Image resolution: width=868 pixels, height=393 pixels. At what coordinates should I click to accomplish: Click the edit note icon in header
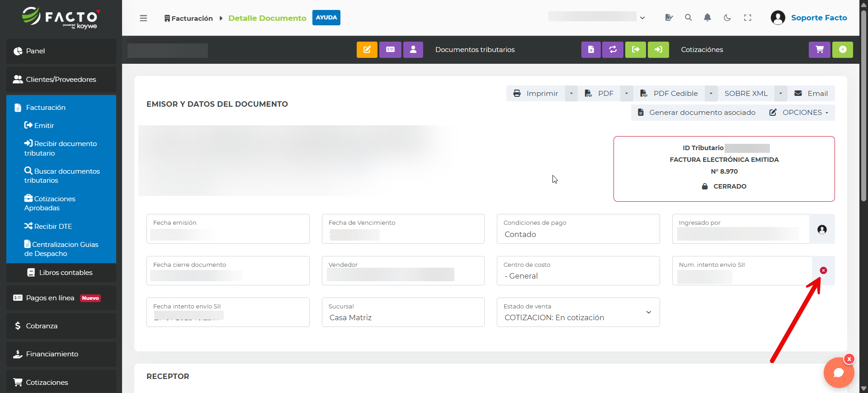[x=669, y=18]
